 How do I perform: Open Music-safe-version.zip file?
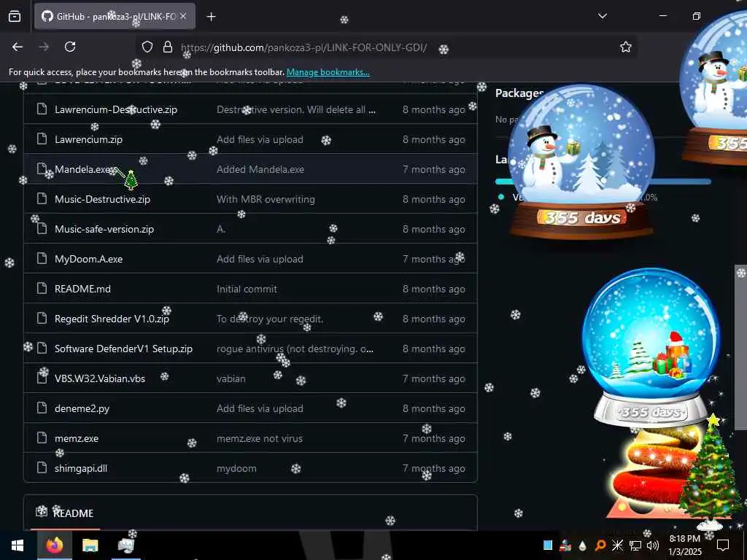[104, 229]
